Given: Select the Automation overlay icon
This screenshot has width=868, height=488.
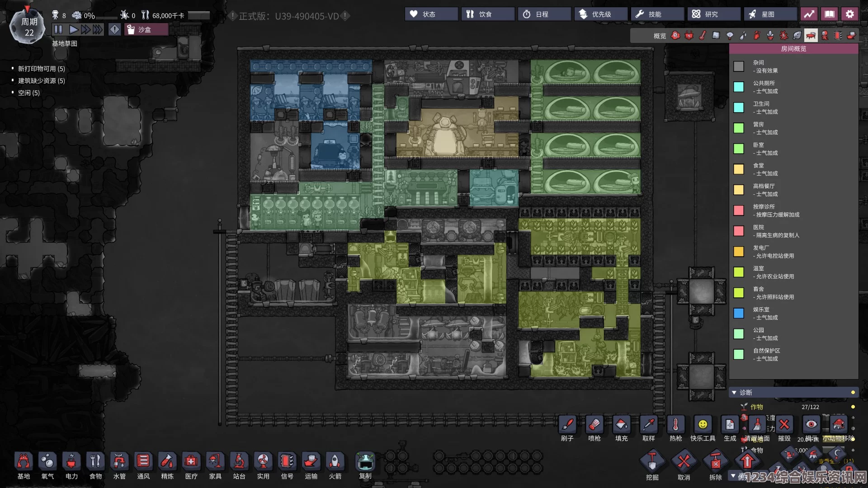Looking at the screenshot, I should 838,36.
